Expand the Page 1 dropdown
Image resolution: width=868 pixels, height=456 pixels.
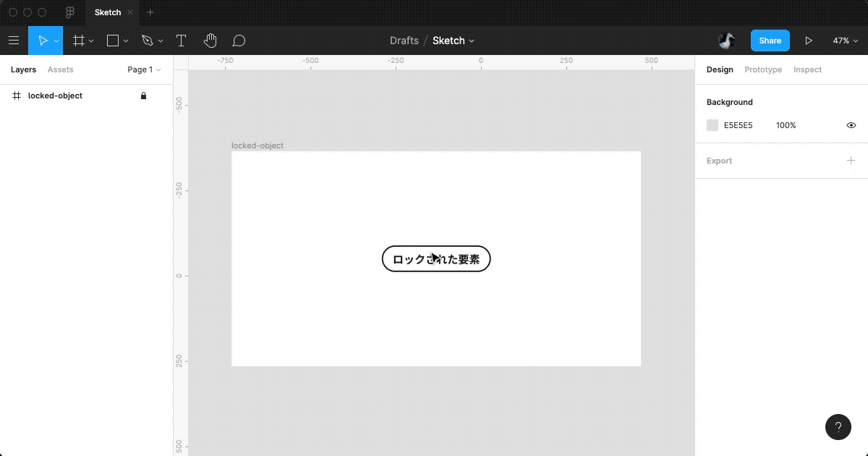point(144,69)
